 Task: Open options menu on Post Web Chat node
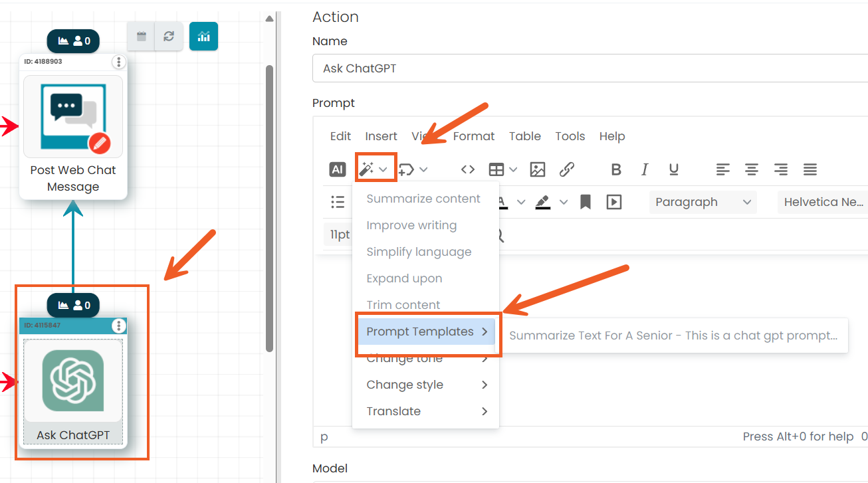(118, 62)
